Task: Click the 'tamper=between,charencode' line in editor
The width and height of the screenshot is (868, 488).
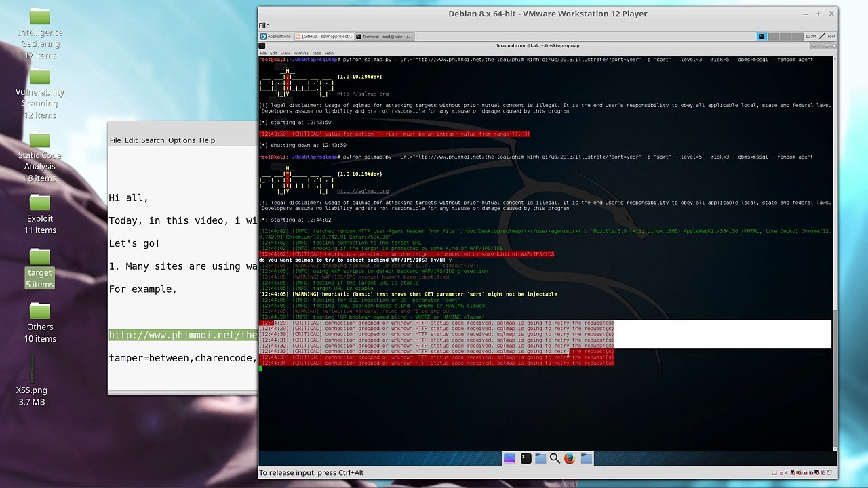Action: tap(183, 358)
